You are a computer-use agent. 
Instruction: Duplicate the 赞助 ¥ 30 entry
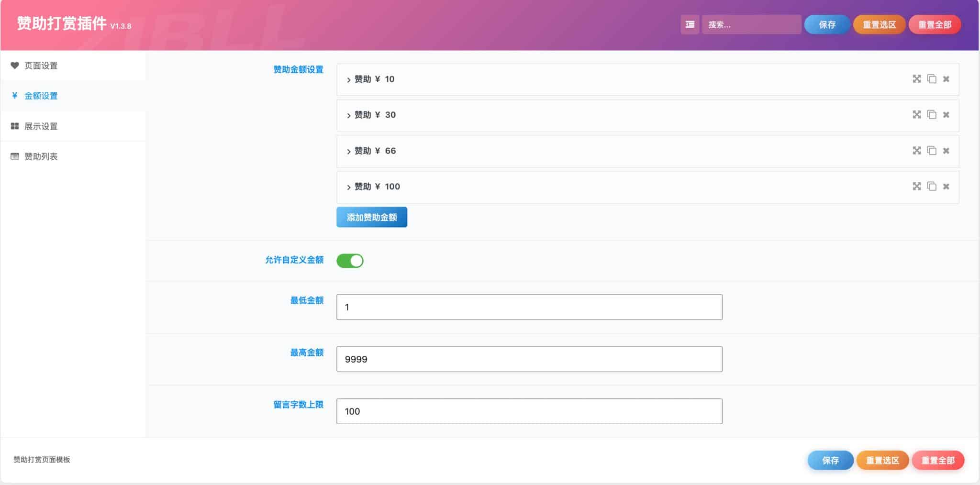[932, 114]
